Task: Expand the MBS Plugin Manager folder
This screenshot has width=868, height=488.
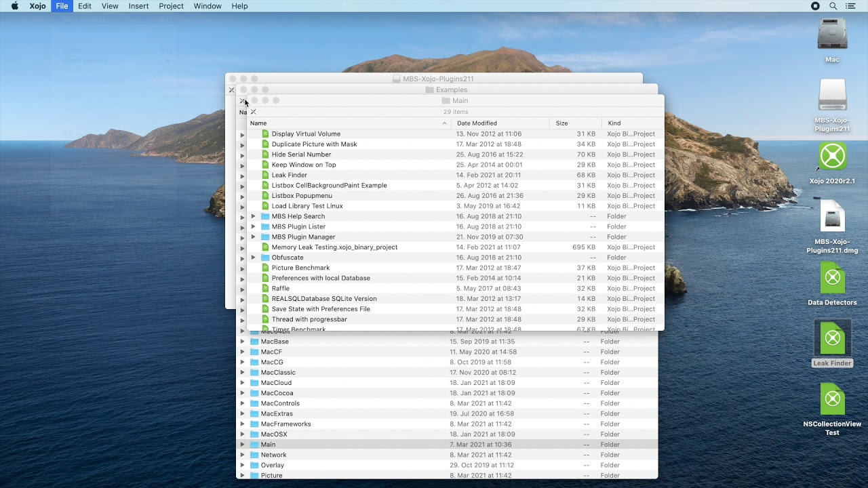Action: click(253, 237)
